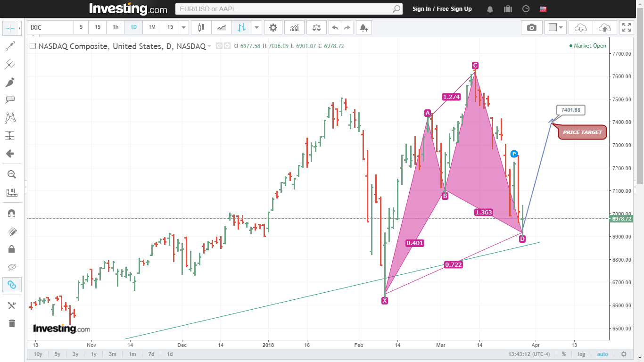
Task: Open the clock icon in the header
Action: 526,9
